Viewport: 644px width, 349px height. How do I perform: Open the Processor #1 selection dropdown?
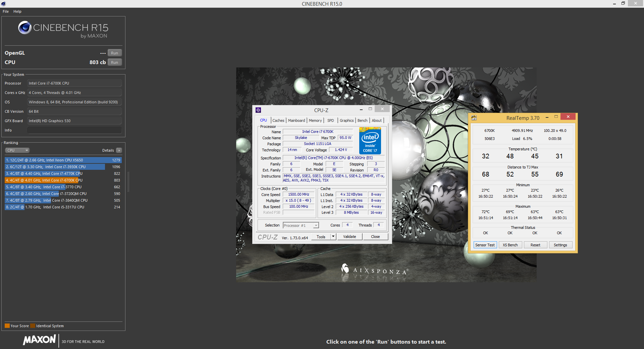pos(301,226)
